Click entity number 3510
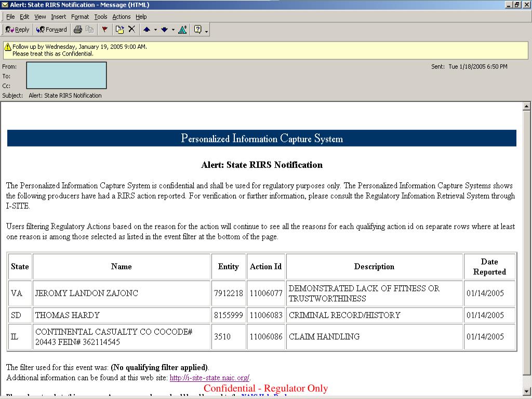The height and width of the screenshot is (399, 532). coord(222,337)
